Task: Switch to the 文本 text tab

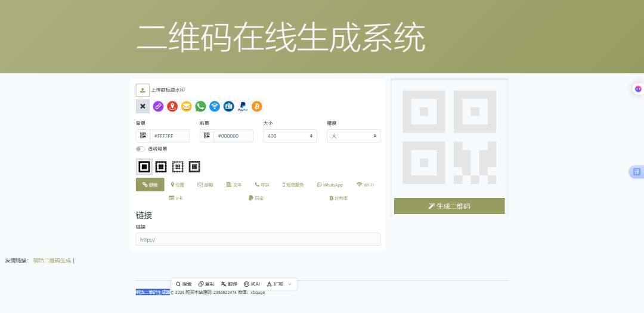Action: [234, 185]
